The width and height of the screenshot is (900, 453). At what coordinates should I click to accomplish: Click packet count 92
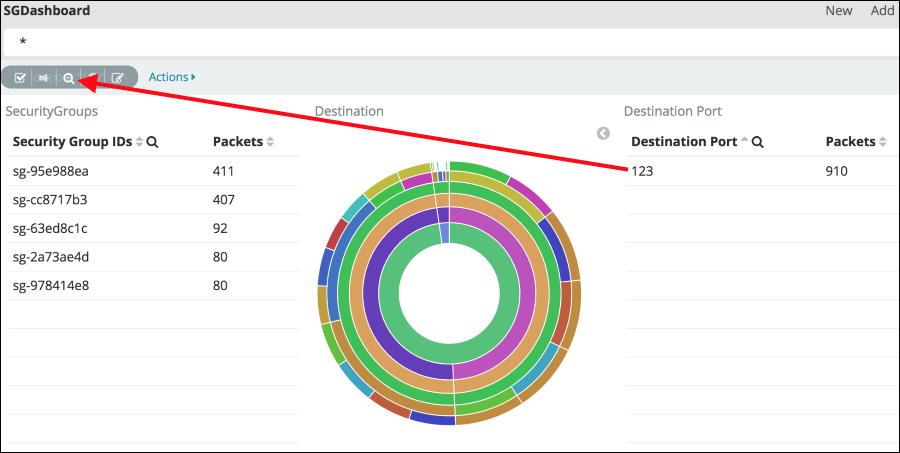click(x=220, y=229)
